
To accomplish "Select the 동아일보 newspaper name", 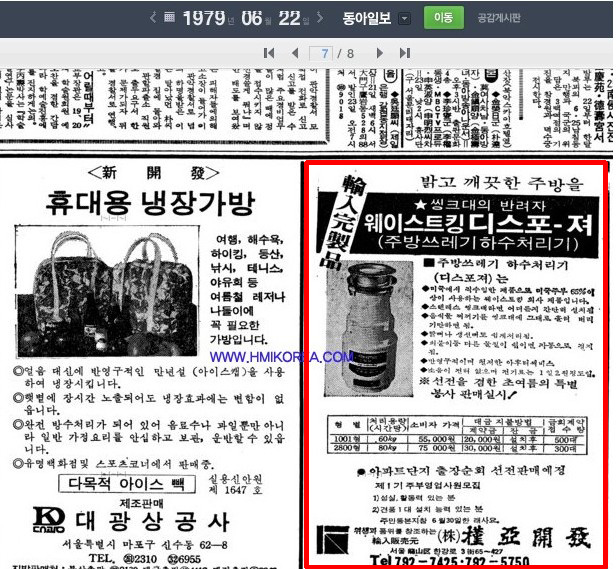I will coord(367,18).
